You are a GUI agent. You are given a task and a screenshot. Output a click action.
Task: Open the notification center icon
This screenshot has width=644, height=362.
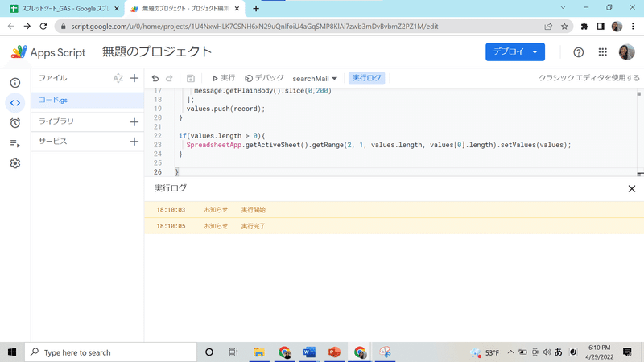627,352
